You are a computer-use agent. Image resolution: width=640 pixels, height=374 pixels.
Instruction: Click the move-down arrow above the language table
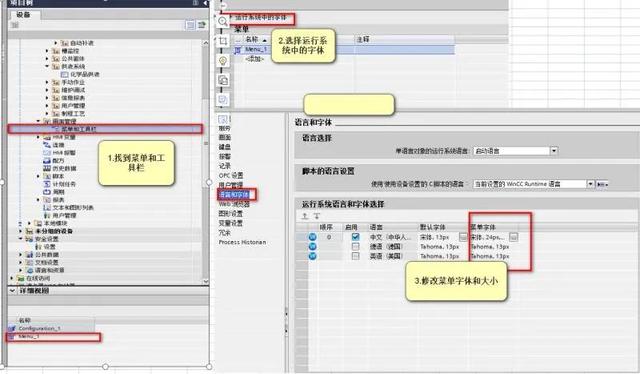coord(317,216)
